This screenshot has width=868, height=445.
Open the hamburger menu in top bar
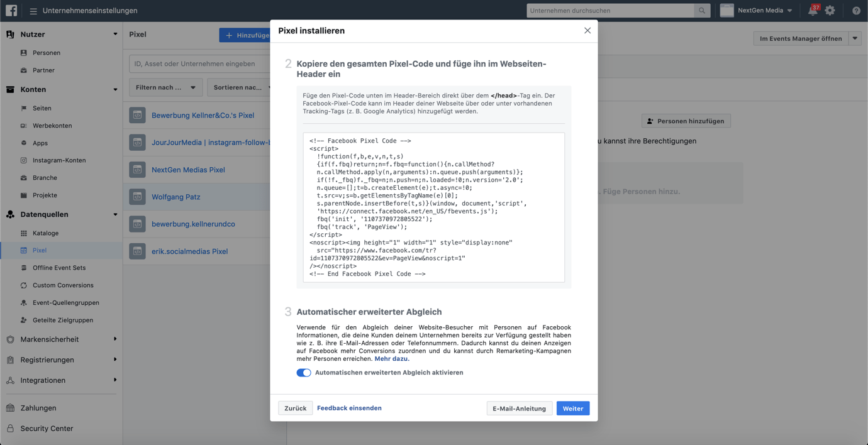click(33, 11)
